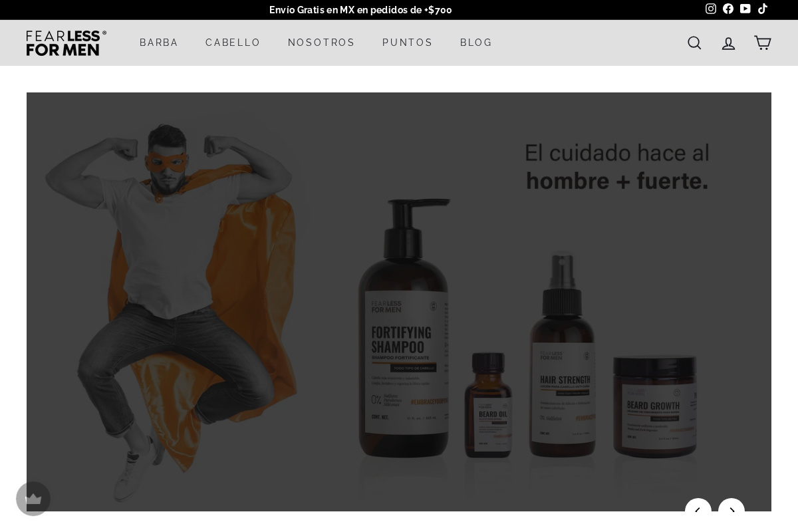Open the BLOG section
The height and width of the screenshot is (532, 798).
pyautogui.click(x=476, y=43)
